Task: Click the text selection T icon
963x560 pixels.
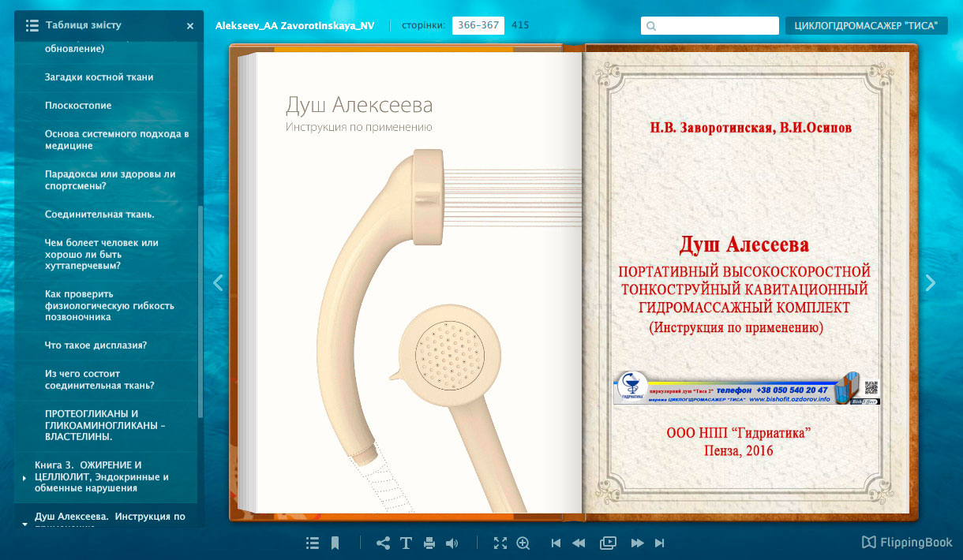Action: click(x=406, y=543)
